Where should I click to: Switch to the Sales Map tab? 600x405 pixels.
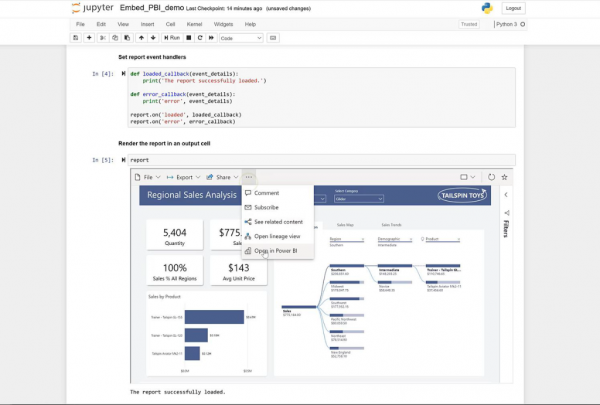click(345, 225)
